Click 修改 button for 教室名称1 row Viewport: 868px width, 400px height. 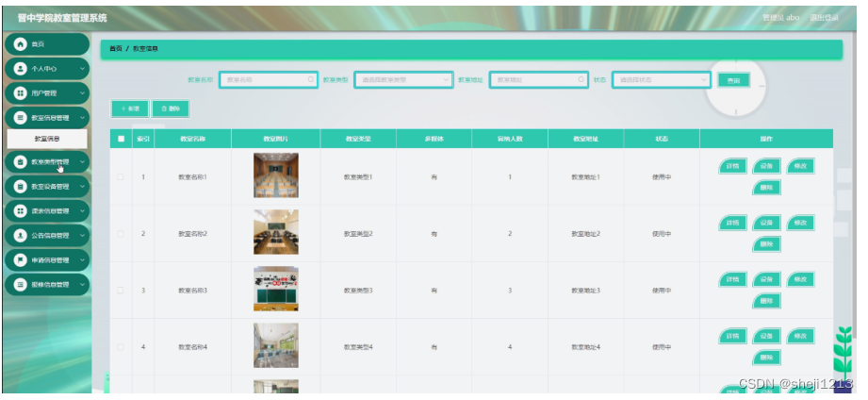click(x=800, y=166)
